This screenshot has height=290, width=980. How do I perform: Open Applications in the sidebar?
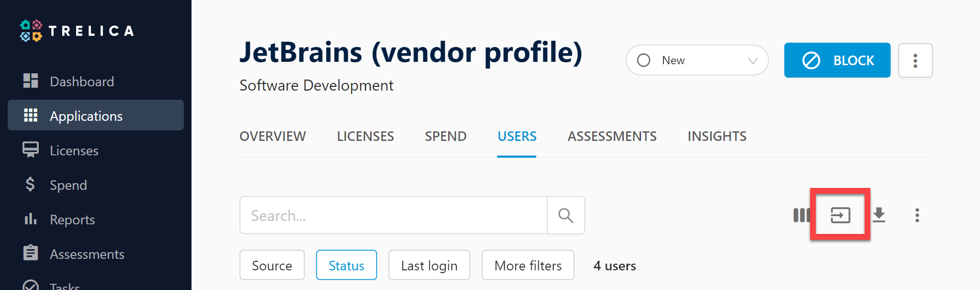click(96, 116)
